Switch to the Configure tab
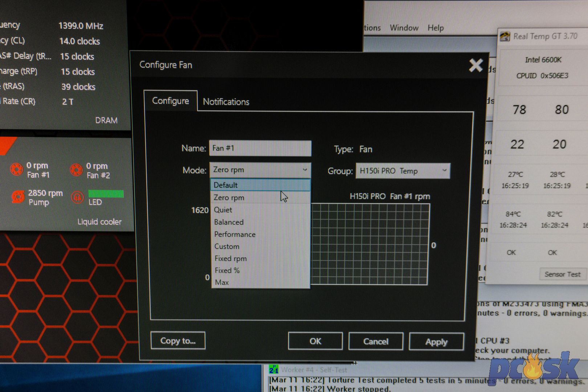Viewport: 588px width, 392px height. (x=171, y=101)
